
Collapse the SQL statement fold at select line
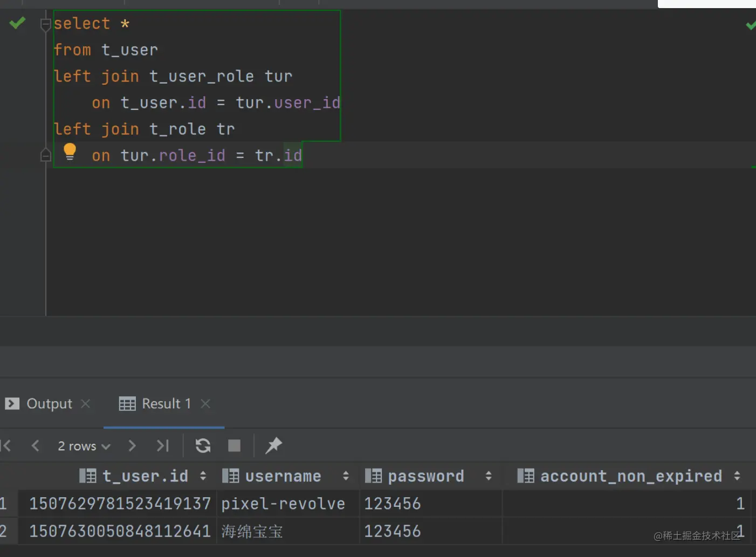click(46, 24)
